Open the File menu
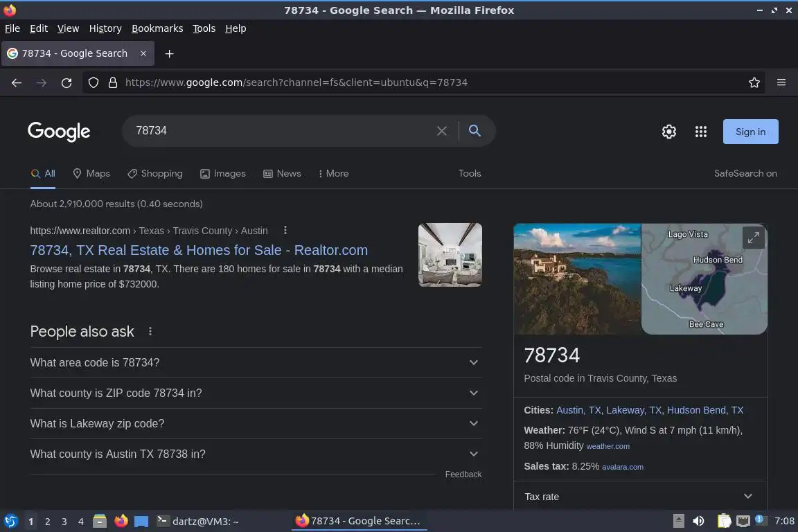The height and width of the screenshot is (532, 798). click(12, 28)
